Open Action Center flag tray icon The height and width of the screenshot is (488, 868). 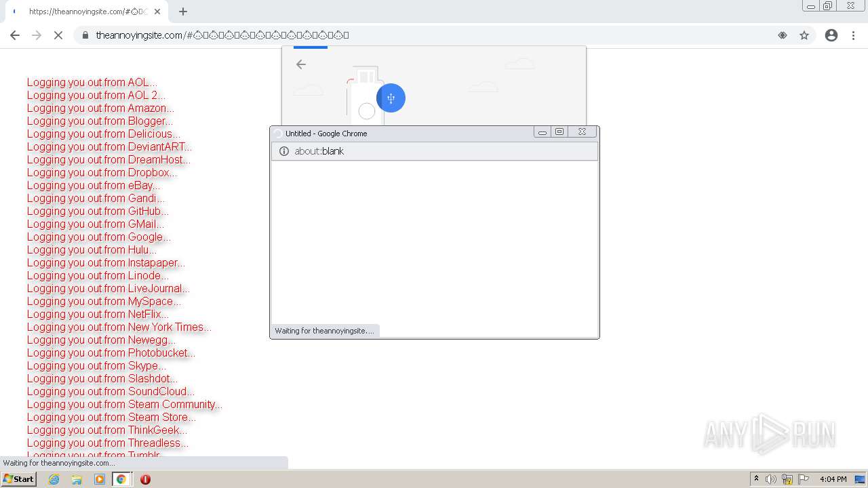tap(804, 479)
